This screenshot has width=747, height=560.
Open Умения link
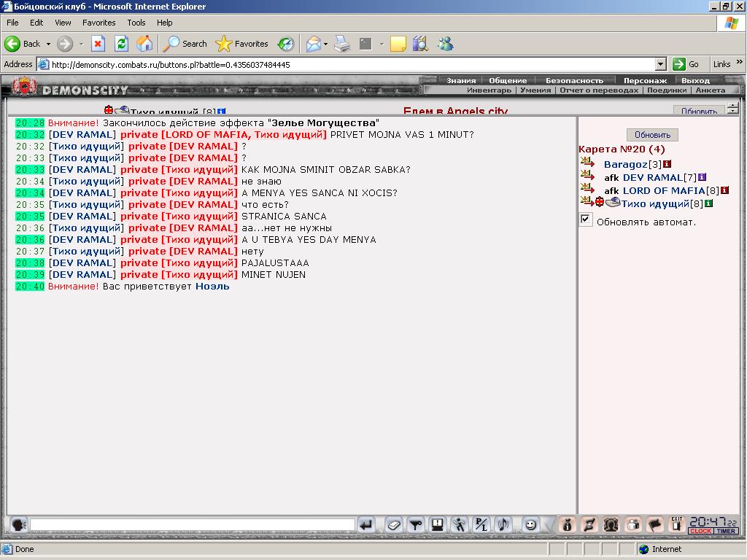pos(535,90)
